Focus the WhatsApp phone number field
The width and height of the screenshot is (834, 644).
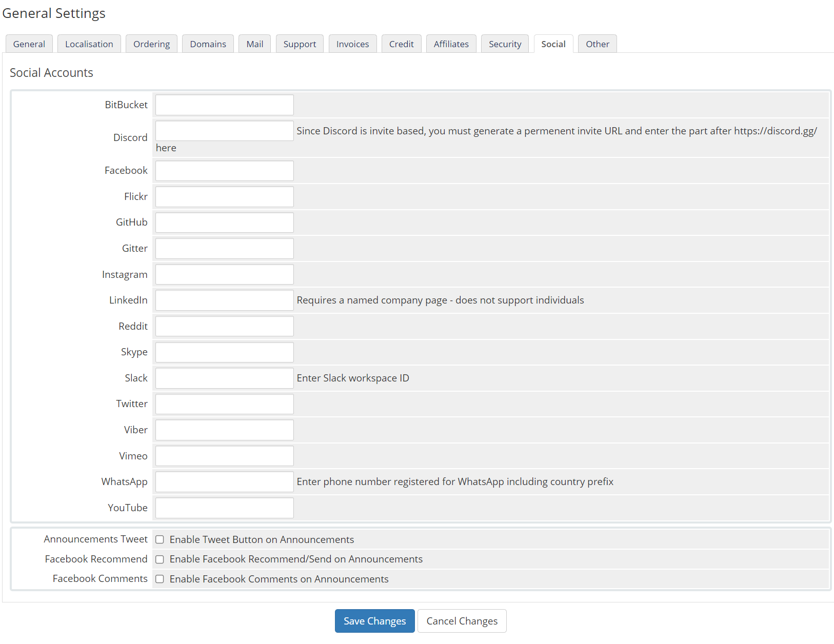pos(225,482)
